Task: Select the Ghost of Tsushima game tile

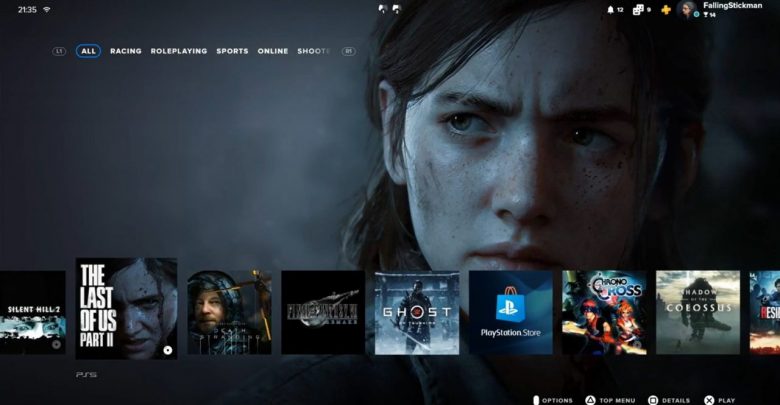Action: click(417, 312)
